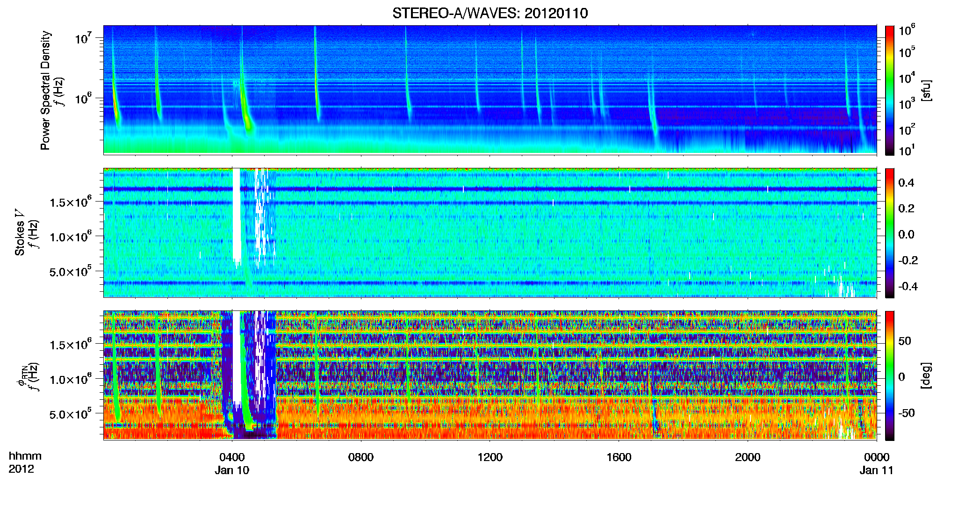The image size is (980, 505).
Task: Click the 1.0×10^6 tick of φRTN panel
Action: pos(71,379)
